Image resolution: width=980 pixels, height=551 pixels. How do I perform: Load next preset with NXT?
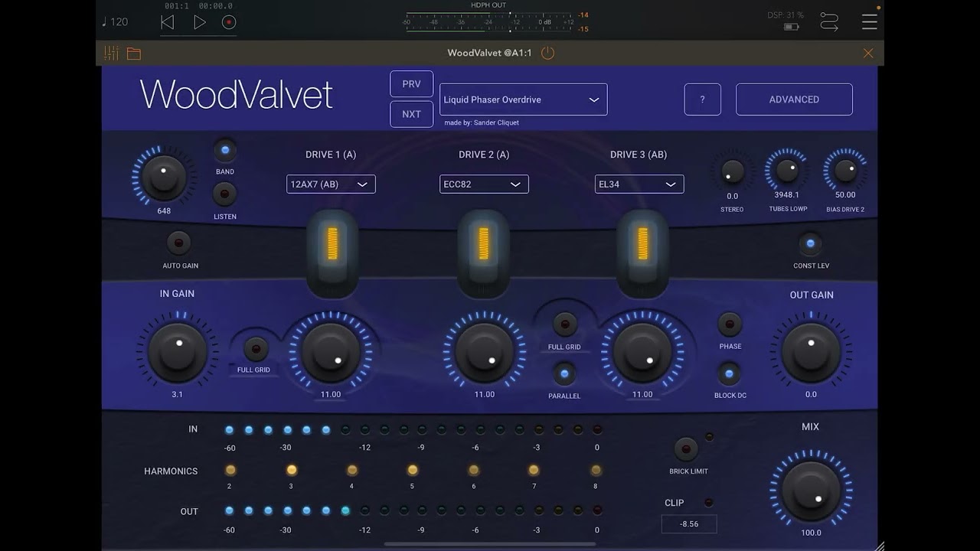(x=412, y=114)
